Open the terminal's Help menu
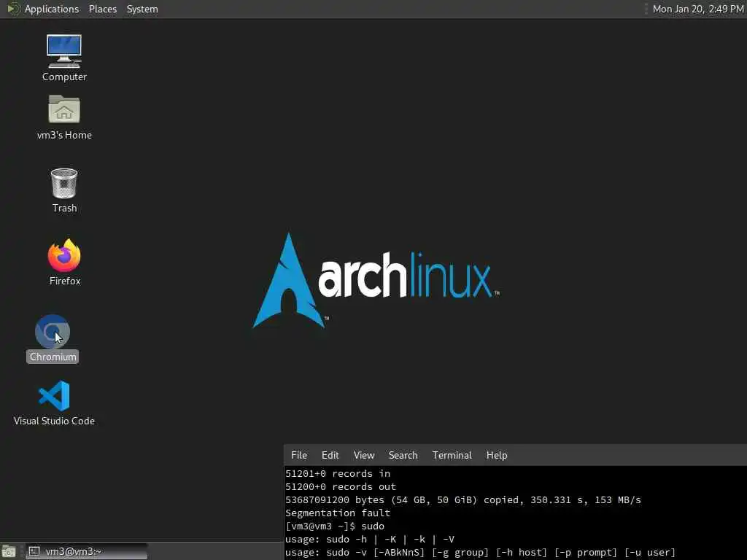Screen dimensions: 747x560 point(496,455)
